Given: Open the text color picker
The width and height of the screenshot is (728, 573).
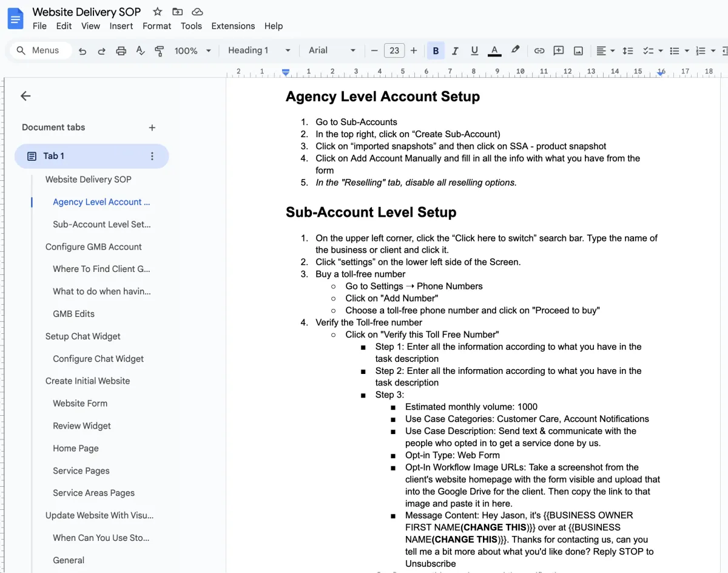Looking at the screenshot, I should coord(494,51).
